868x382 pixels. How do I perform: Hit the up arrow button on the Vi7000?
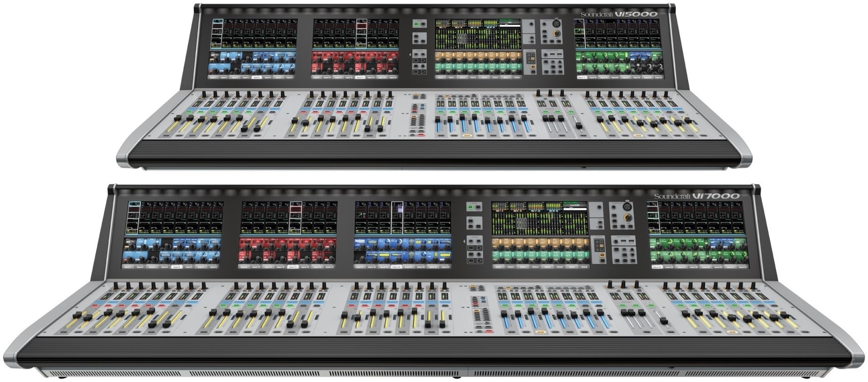pyautogui.click(x=632, y=250)
